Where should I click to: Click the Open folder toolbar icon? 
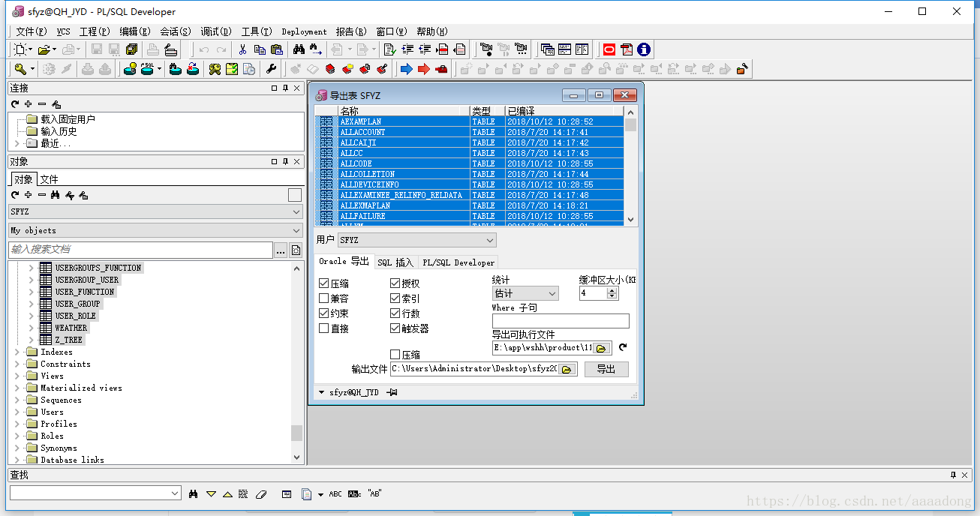44,49
